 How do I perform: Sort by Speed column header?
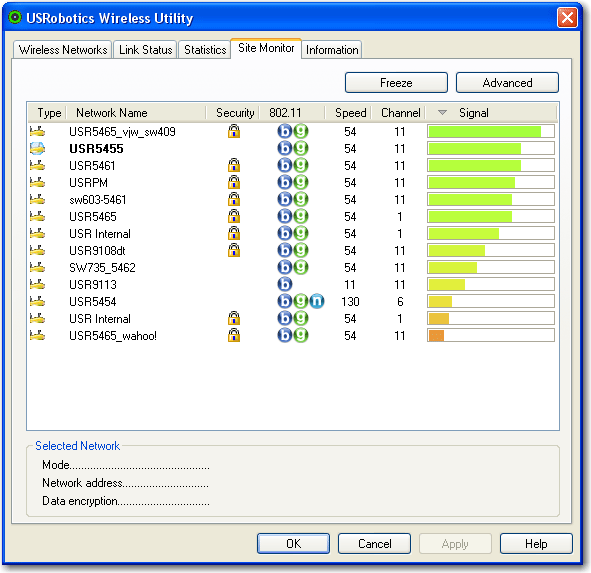coord(349,113)
